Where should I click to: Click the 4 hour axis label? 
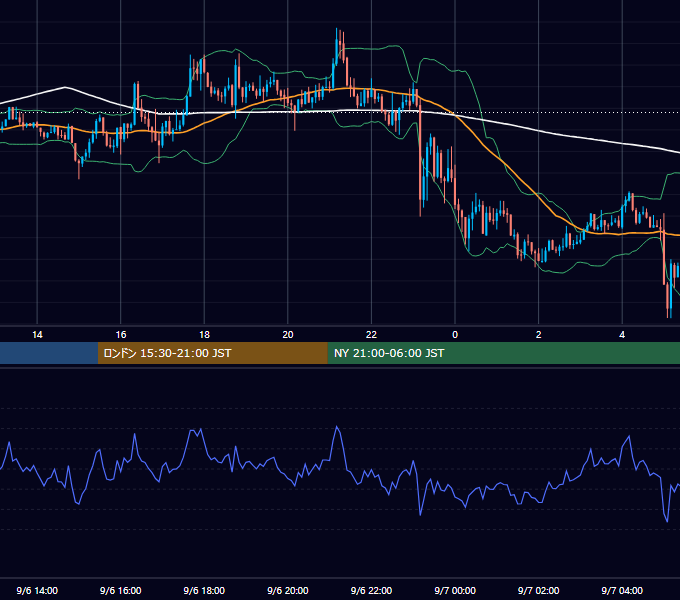(x=622, y=335)
